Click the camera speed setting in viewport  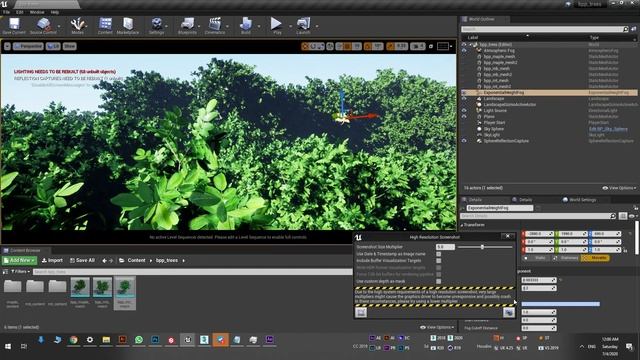pyautogui.click(x=418, y=46)
